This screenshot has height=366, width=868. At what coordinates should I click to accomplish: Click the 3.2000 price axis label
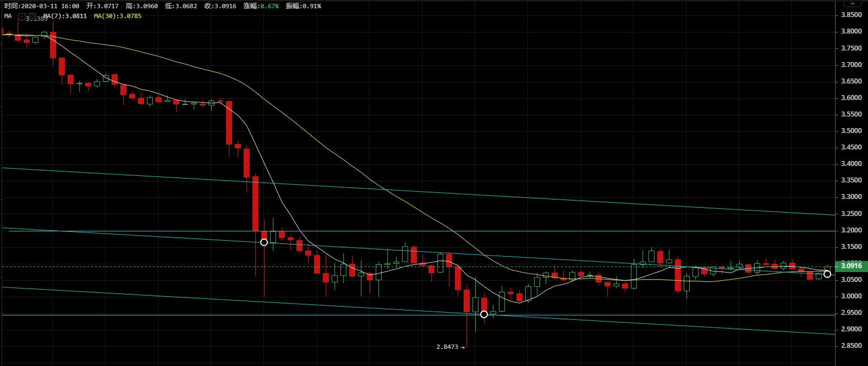(x=851, y=230)
